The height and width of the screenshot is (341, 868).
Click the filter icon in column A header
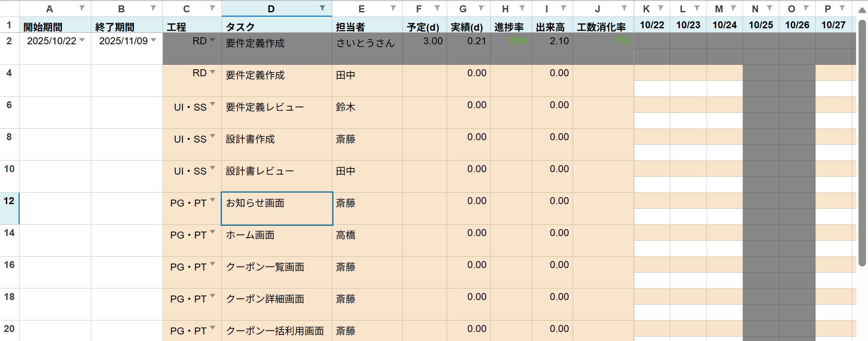pos(82,8)
